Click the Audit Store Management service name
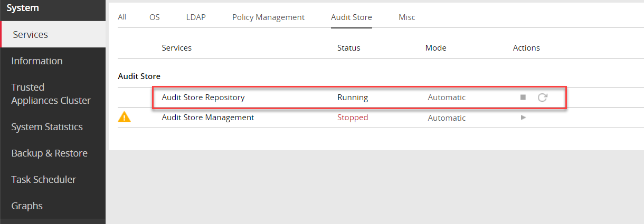The width and height of the screenshot is (644, 224). [208, 118]
